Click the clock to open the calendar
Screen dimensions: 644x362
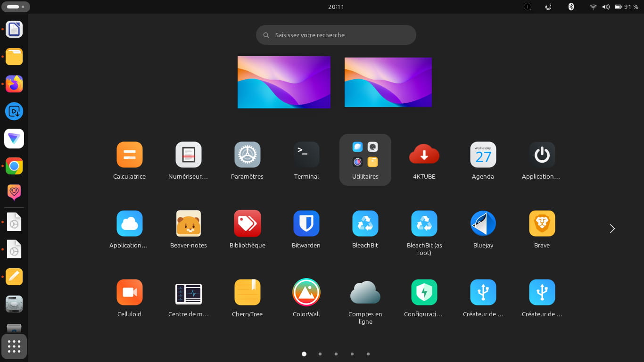coord(336,7)
